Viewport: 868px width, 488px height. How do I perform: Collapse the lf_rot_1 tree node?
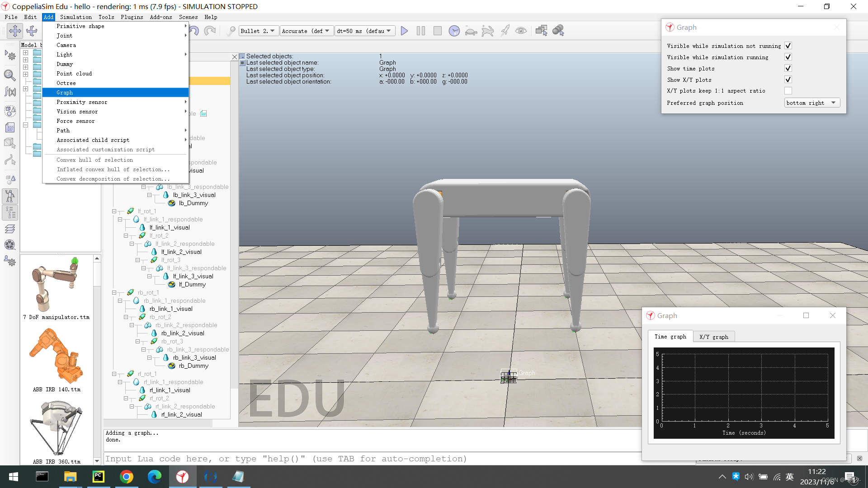coord(114,211)
